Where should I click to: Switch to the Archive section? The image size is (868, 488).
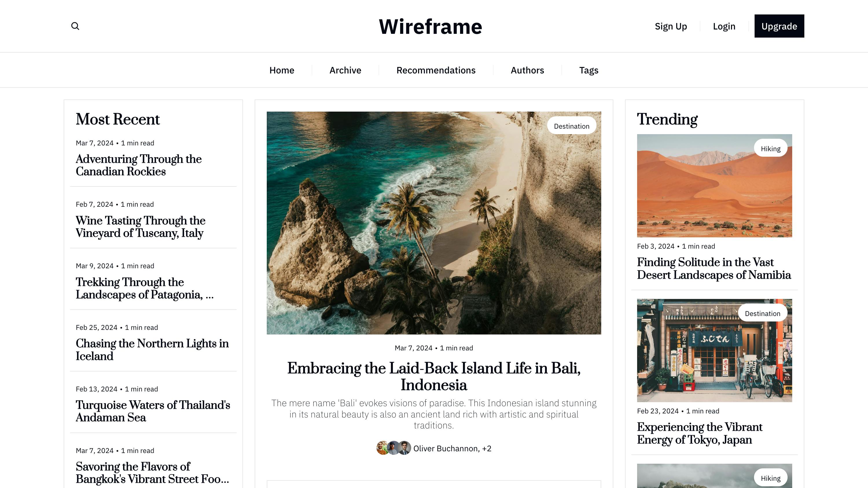345,70
